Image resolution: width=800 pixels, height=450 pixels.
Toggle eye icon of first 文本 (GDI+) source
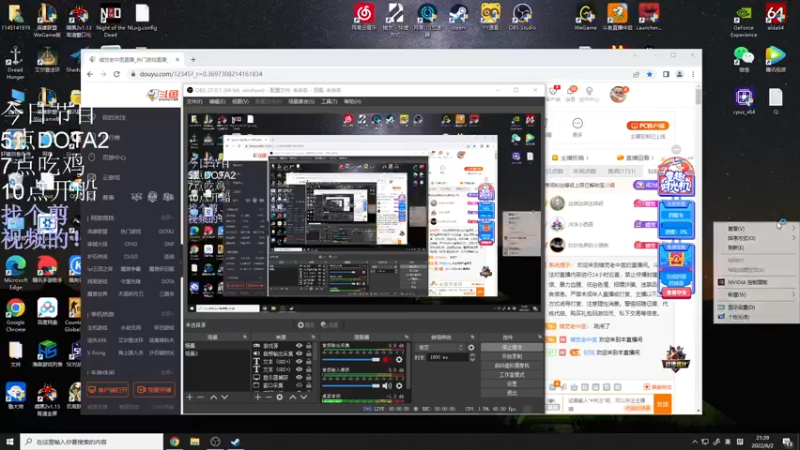coord(299,361)
